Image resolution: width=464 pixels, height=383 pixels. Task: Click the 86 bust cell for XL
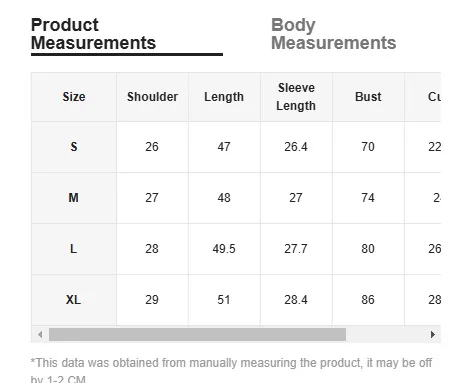point(368,300)
